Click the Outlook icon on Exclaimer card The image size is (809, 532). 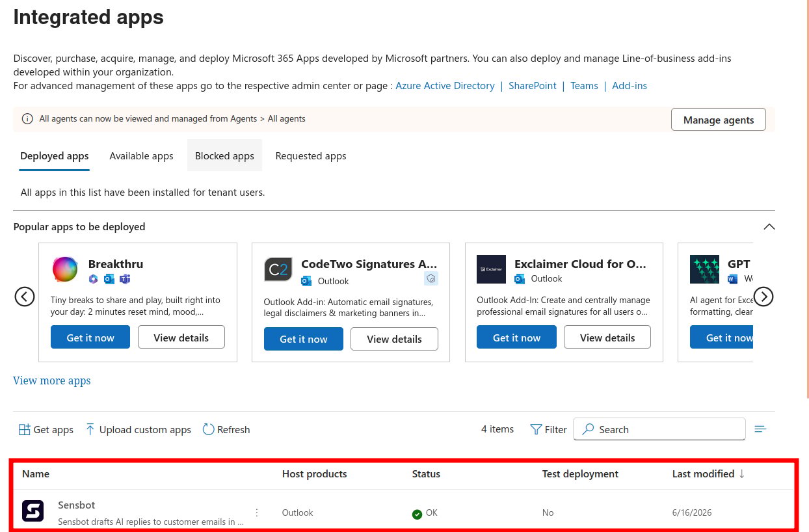pyautogui.click(x=520, y=278)
